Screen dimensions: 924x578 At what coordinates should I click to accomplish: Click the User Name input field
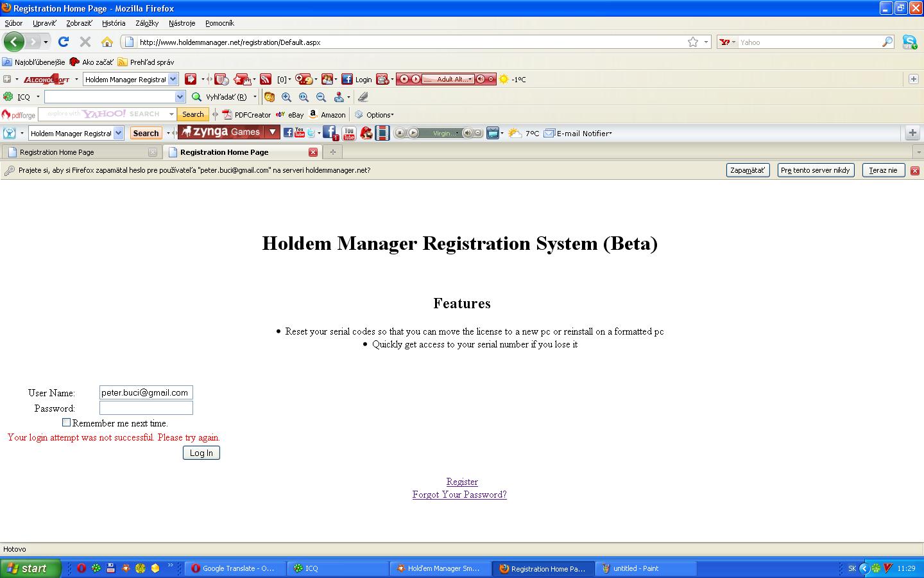point(146,392)
